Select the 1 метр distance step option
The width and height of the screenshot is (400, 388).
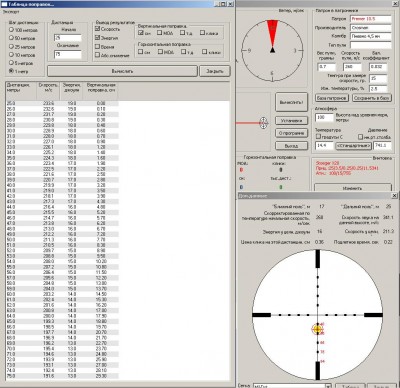click(19, 71)
